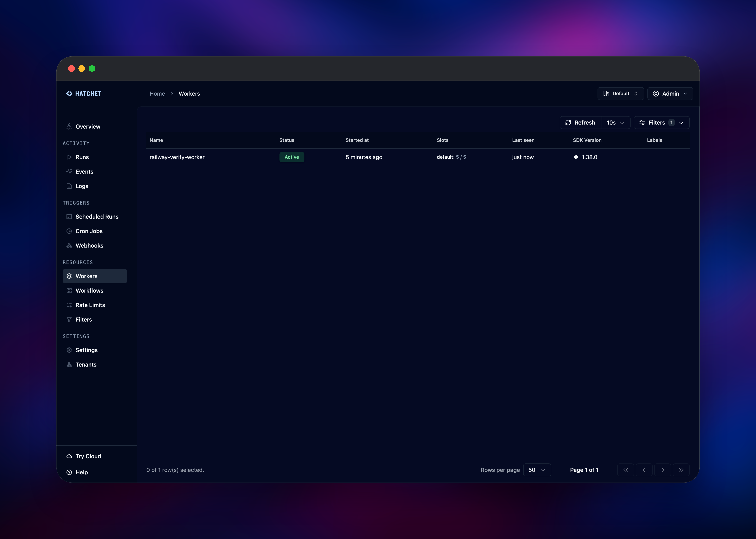Click the Admin user avatar icon
Viewport: 756px width, 539px height.
tap(656, 94)
